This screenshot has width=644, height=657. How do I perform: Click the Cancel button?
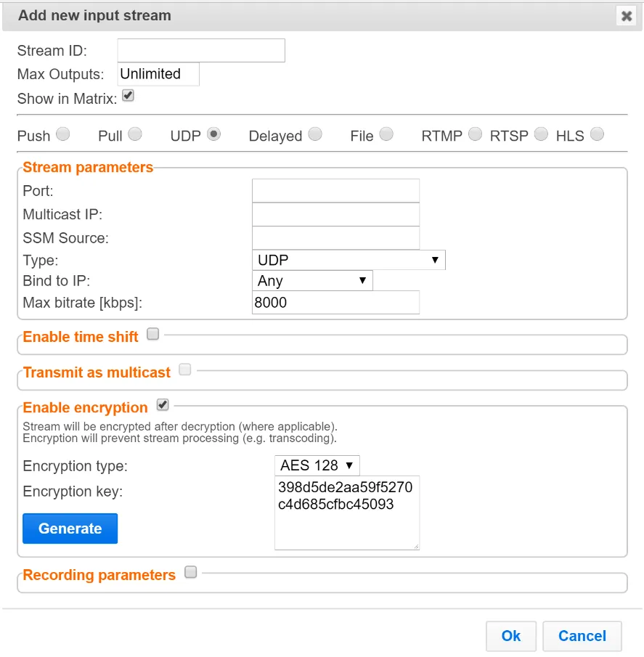coord(582,636)
